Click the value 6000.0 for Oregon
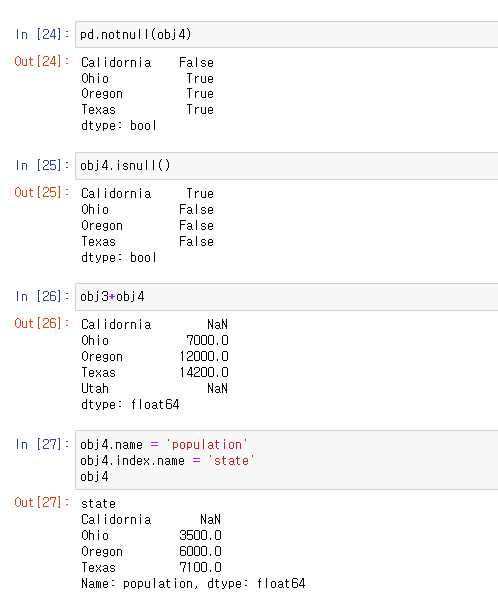498x597 pixels. (x=200, y=551)
